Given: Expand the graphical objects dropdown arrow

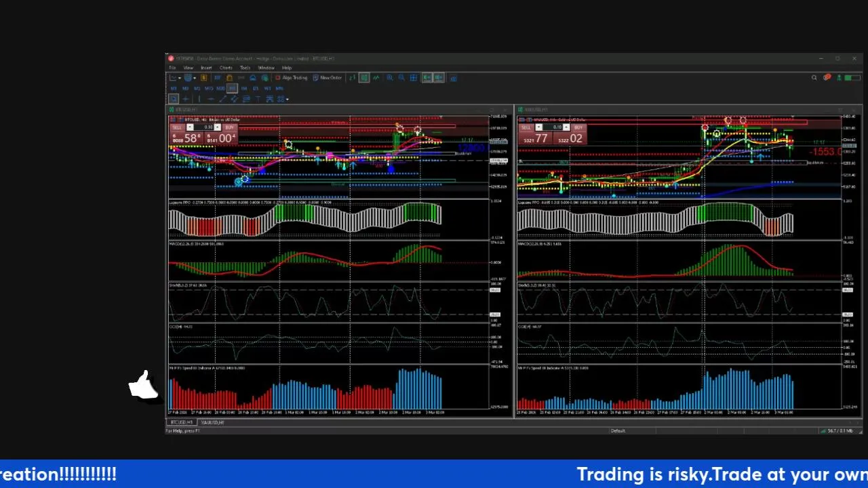Looking at the screenshot, I should coord(288,100).
